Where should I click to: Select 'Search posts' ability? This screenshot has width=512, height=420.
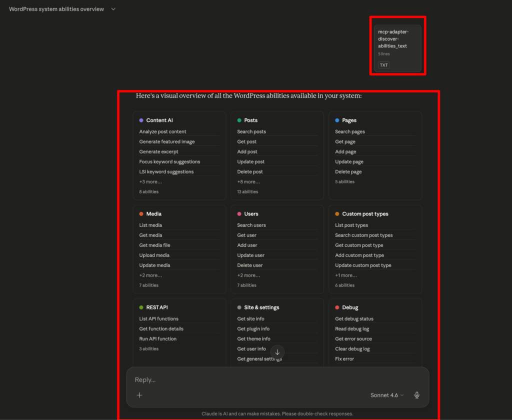251,131
